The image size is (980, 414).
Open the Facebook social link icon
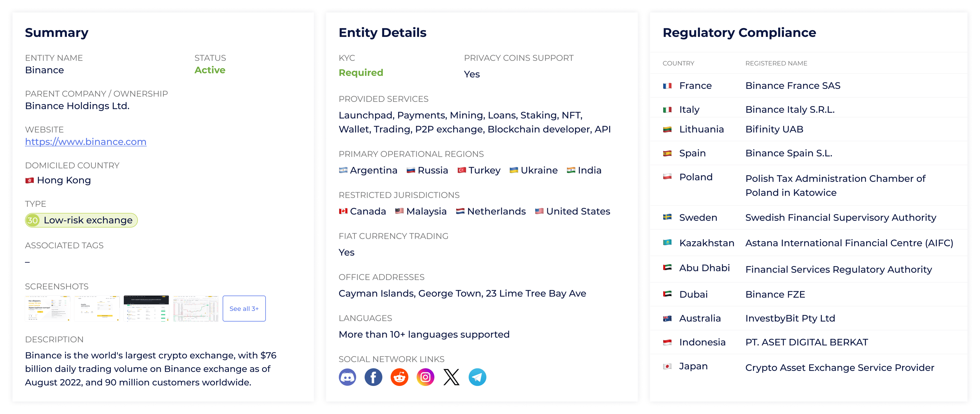373,377
